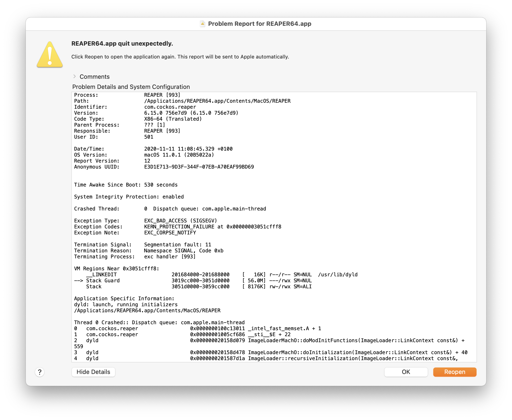The height and width of the screenshot is (420, 512).
Task: Click the Anonymous UUID value
Action: coord(199,167)
